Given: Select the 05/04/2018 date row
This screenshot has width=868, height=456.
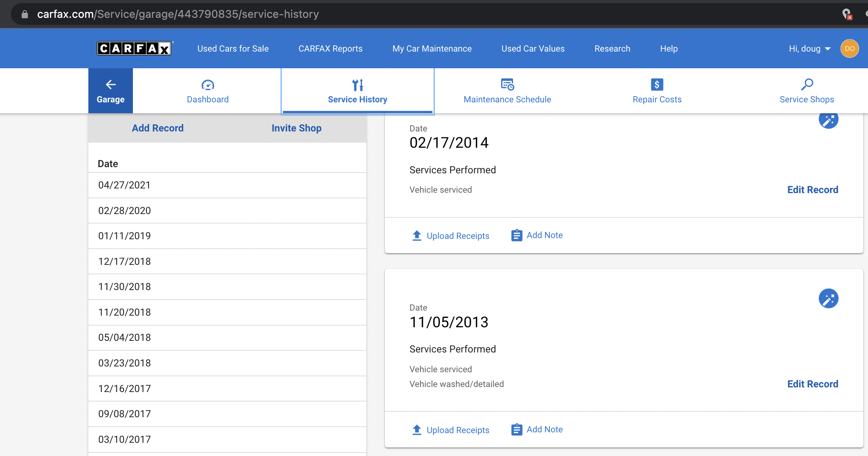Looking at the screenshot, I should (227, 338).
